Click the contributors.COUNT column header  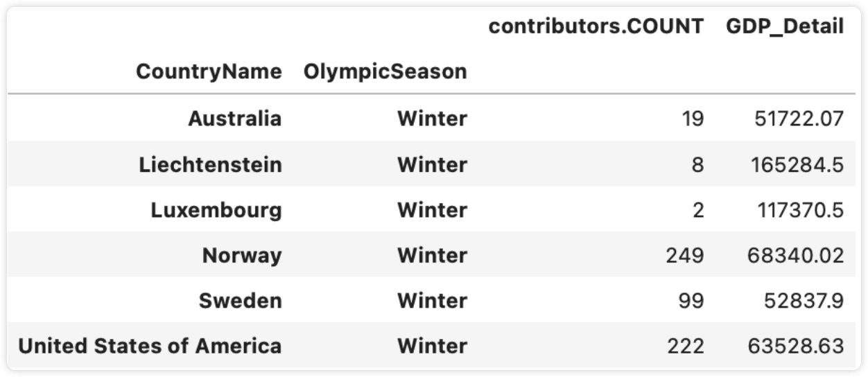pyautogui.click(x=596, y=27)
